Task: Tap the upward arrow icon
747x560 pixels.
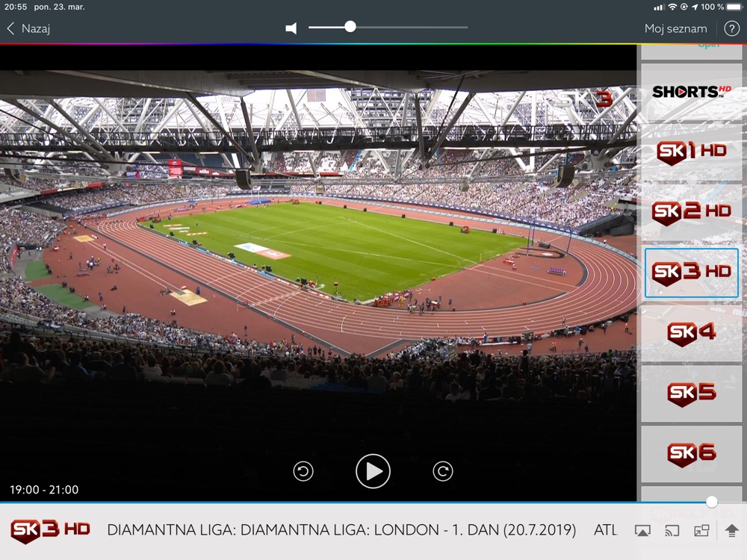Action: point(732,530)
